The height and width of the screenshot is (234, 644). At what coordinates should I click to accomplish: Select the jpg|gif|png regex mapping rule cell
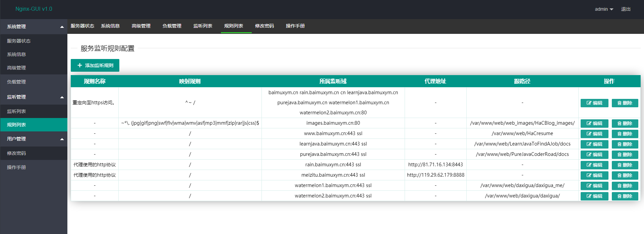(x=190, y=123)
